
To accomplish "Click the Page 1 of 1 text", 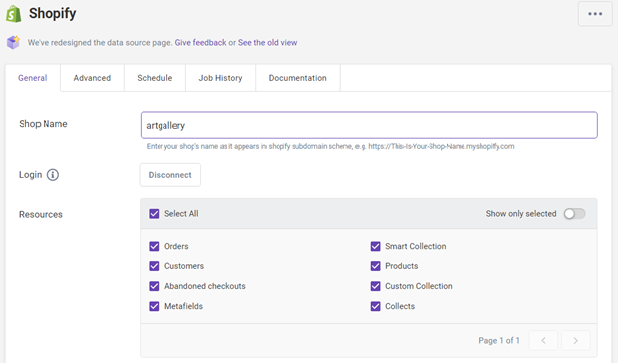I will pos(499,340).
